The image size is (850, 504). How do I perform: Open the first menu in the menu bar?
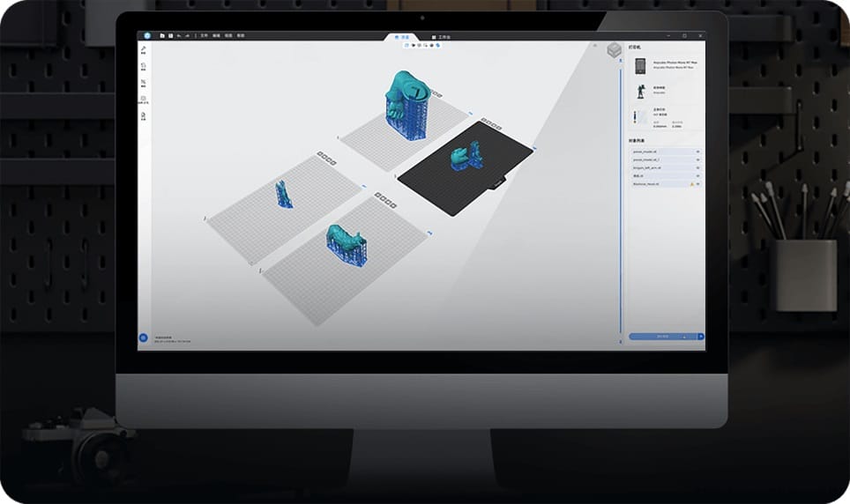point(204,35)
